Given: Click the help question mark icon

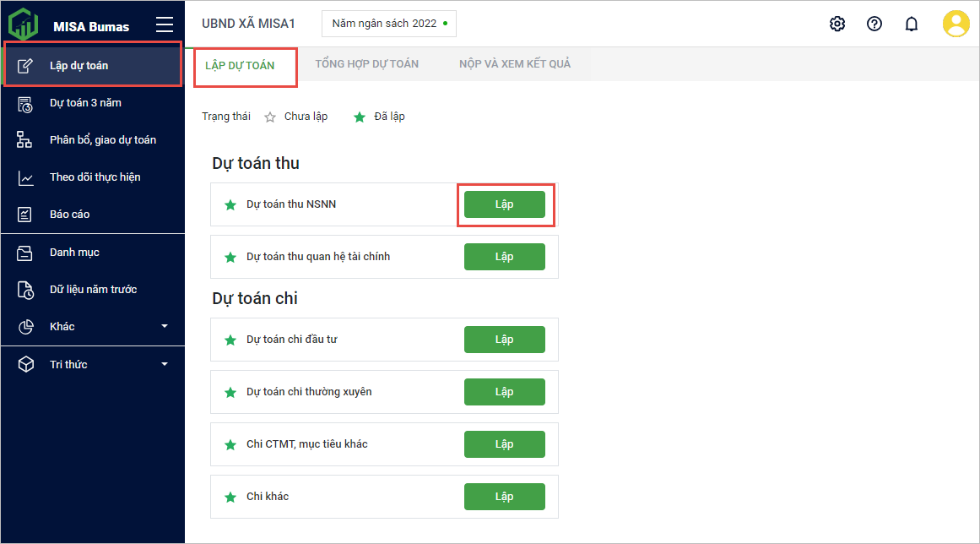Looking at the screenshot, I should [874, 24].
